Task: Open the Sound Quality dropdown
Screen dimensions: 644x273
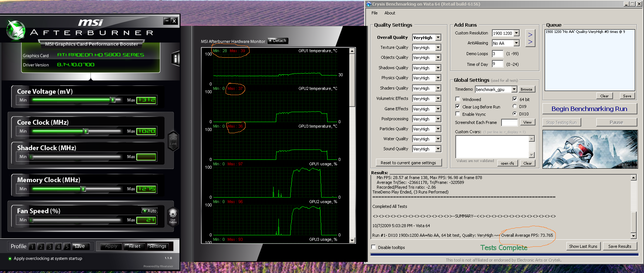Action: (x=438, y=149)
